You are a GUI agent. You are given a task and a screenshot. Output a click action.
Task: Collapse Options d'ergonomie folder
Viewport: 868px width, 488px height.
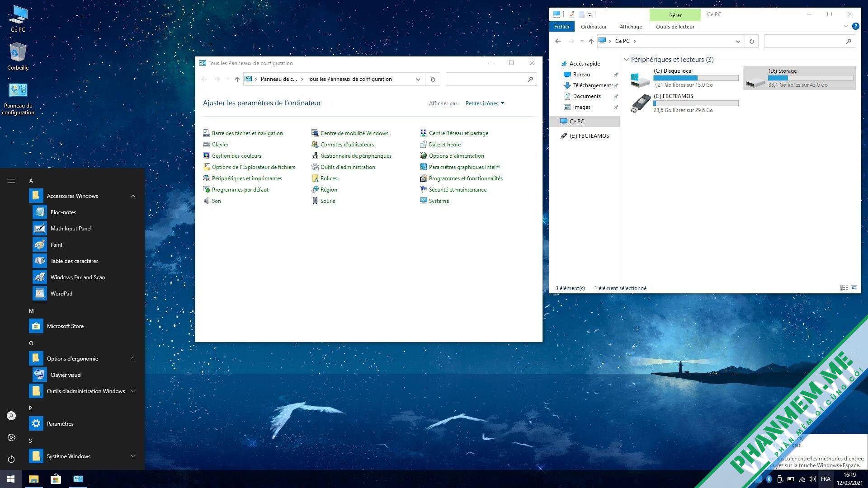(x=133, y=358)
